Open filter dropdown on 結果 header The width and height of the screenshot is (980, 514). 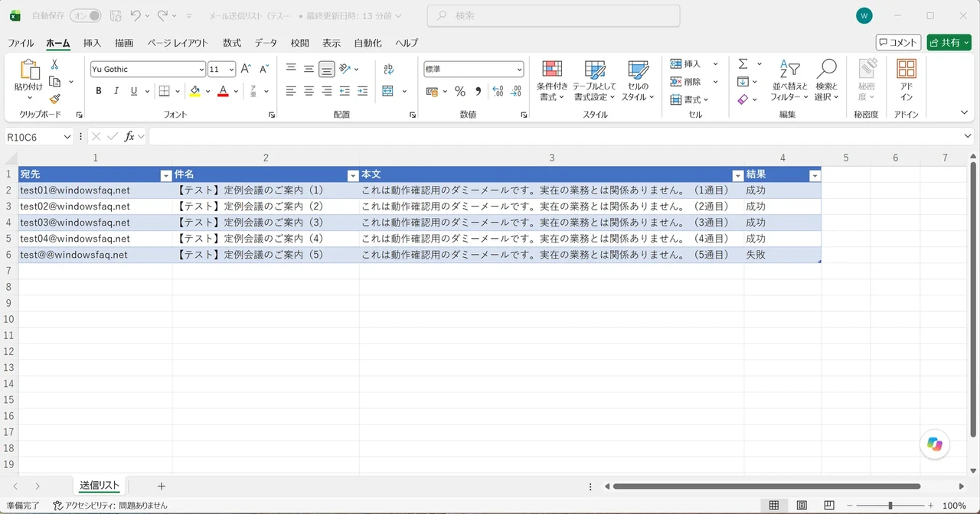click(815, 175)
